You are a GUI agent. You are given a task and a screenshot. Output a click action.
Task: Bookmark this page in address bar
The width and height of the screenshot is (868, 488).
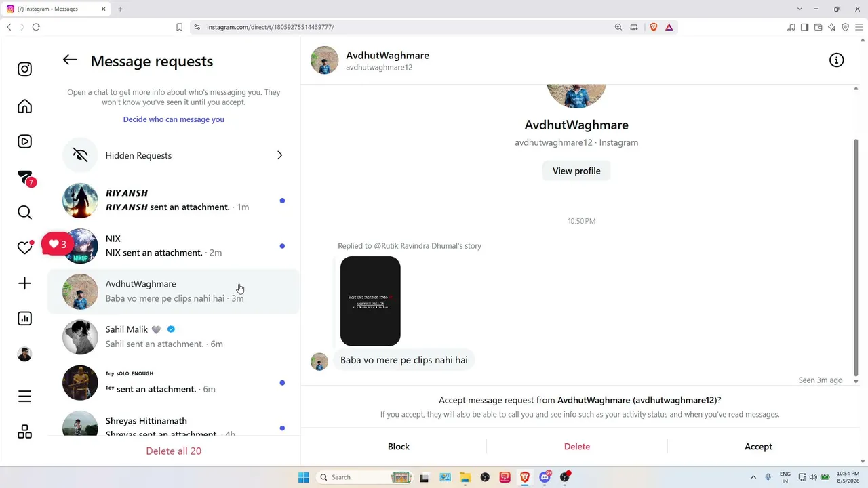(x=179, y=27)
